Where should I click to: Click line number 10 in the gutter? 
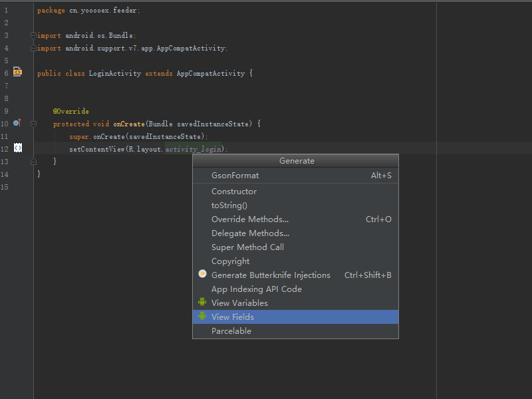[6, 123]
